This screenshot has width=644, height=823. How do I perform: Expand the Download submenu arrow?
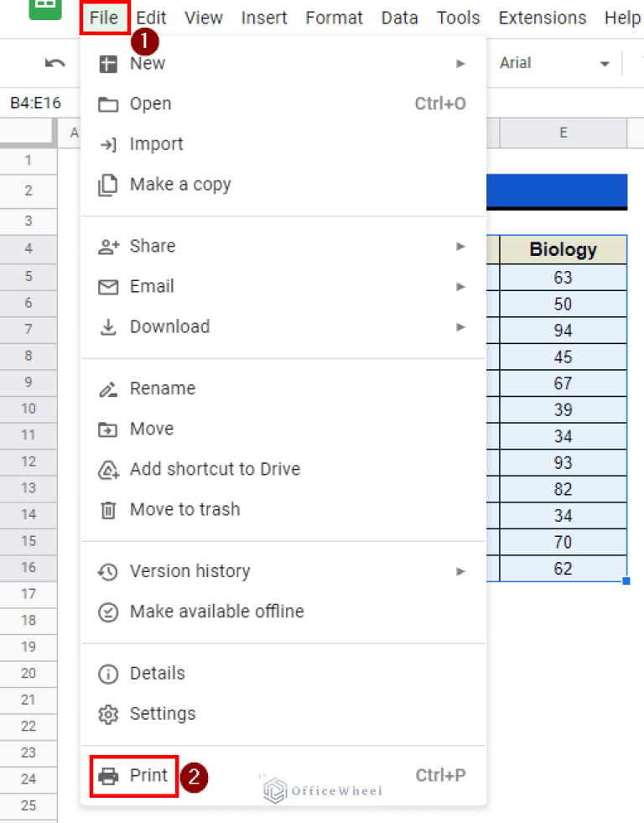click(460, 326)
